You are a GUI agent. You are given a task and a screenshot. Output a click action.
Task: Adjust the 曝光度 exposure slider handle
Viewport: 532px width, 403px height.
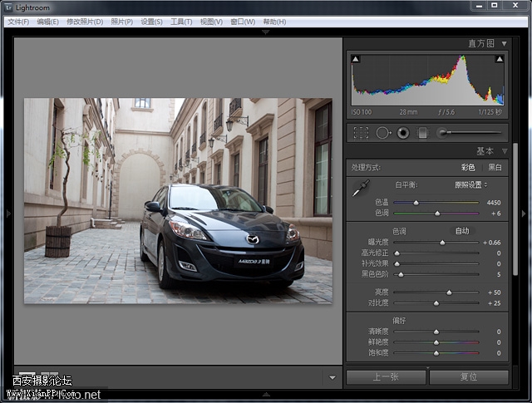coord(442,243)
